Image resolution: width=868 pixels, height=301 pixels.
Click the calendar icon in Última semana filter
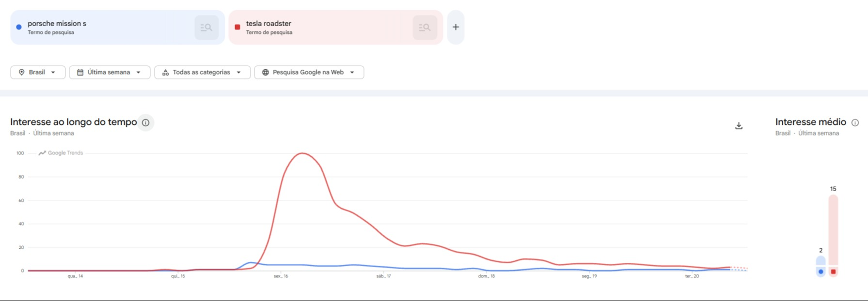(80, 72)
